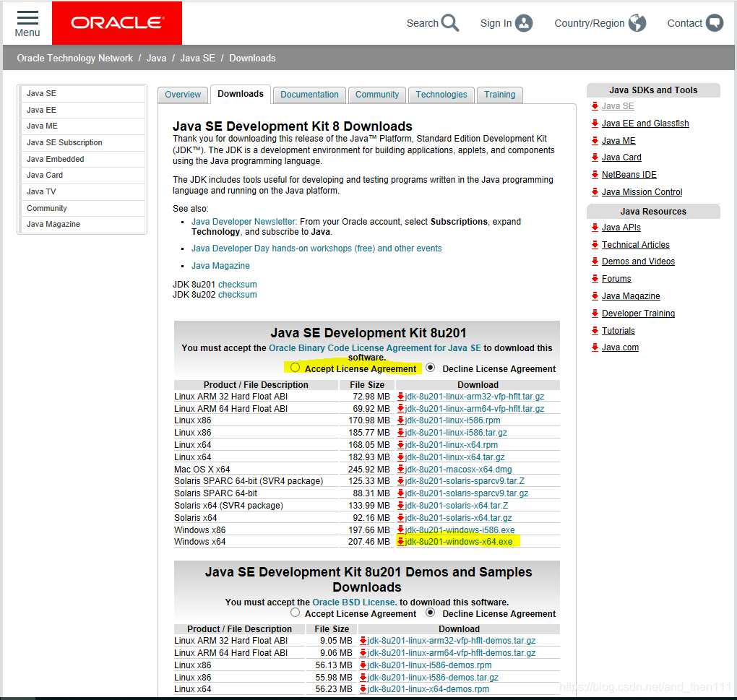Open Java Card link under Java SDKs and Tools
The image size is (737, 700).
[621, 157]
